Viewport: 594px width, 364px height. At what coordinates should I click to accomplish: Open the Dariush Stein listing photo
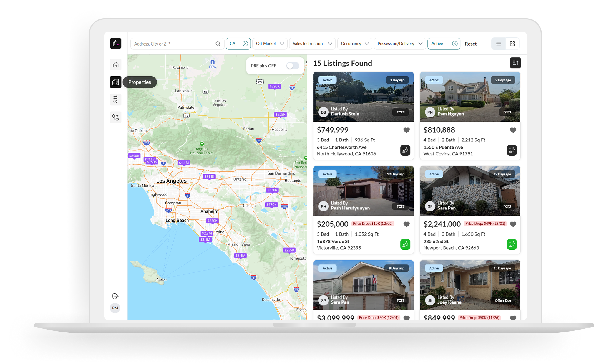[363, 97]
